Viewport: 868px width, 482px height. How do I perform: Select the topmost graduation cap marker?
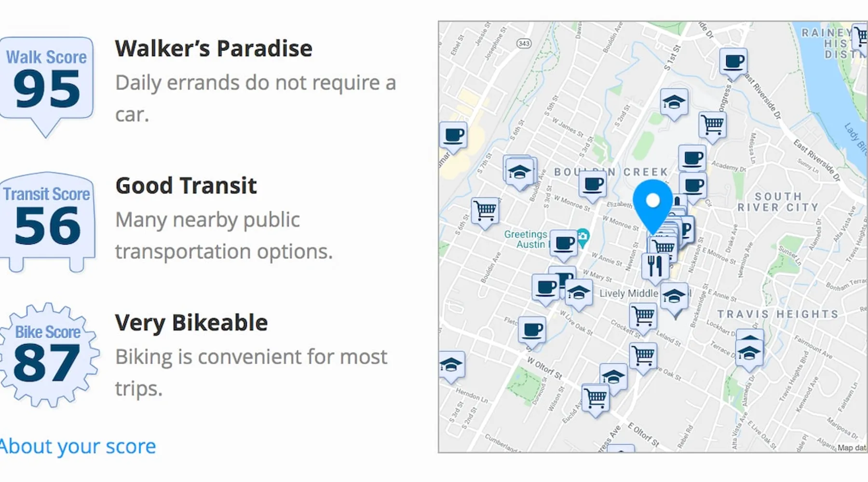(674, 102)
